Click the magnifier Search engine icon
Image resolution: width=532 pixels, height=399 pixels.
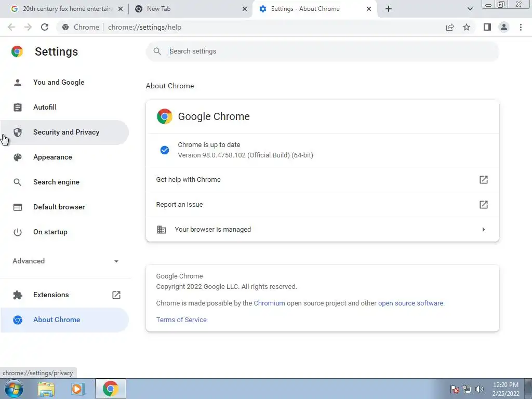18,182
